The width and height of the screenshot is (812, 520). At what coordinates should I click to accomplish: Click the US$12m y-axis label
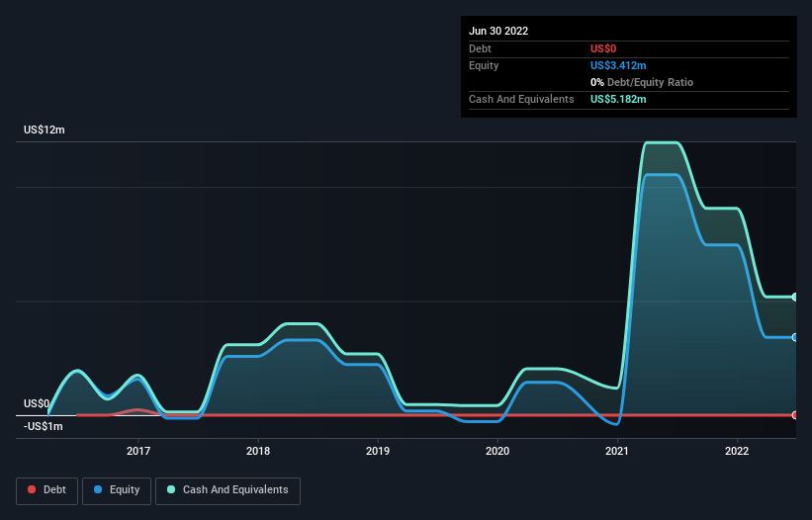(x=45, y=130)
